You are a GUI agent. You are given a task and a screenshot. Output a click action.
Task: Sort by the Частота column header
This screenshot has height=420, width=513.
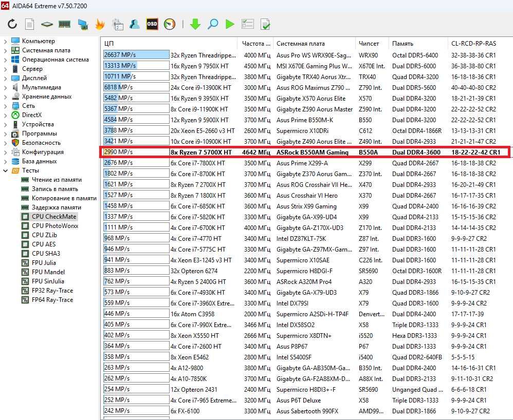(x=255, y=44)
